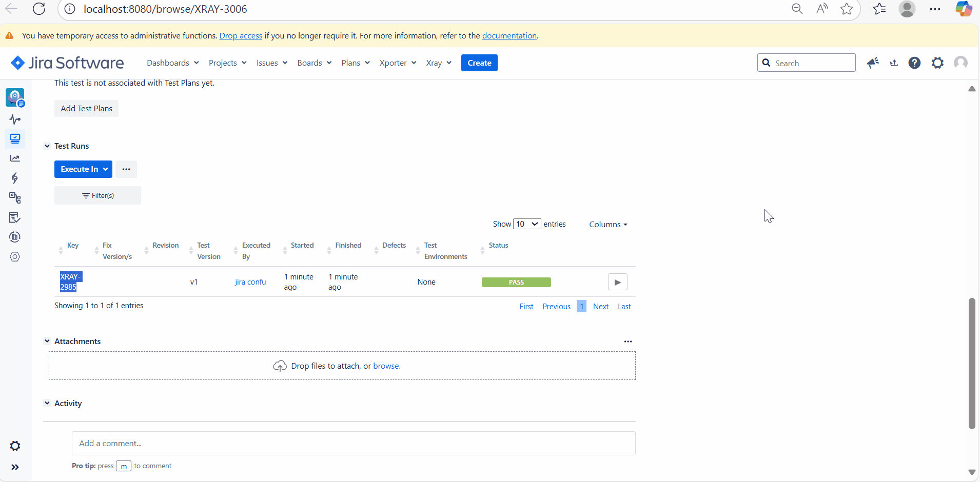Click the feedback megaphone icon
The height and width of the screenshot is (482, 980).
tap(872, 63)
